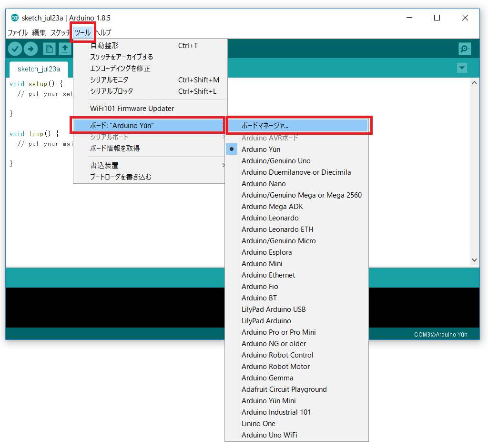Click the Upload (right arrow) toolbar icon
Screen dimensions: 488x448
[x=30, y=49]
